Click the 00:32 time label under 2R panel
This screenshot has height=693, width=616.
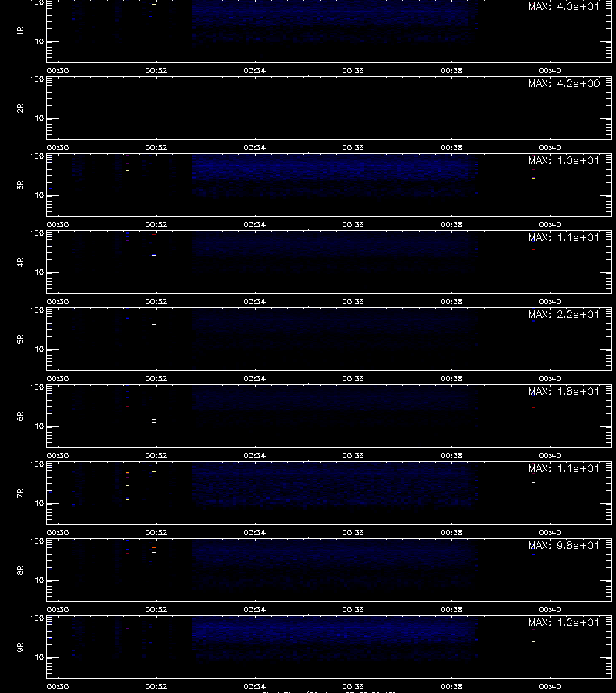tap(156, 147)
